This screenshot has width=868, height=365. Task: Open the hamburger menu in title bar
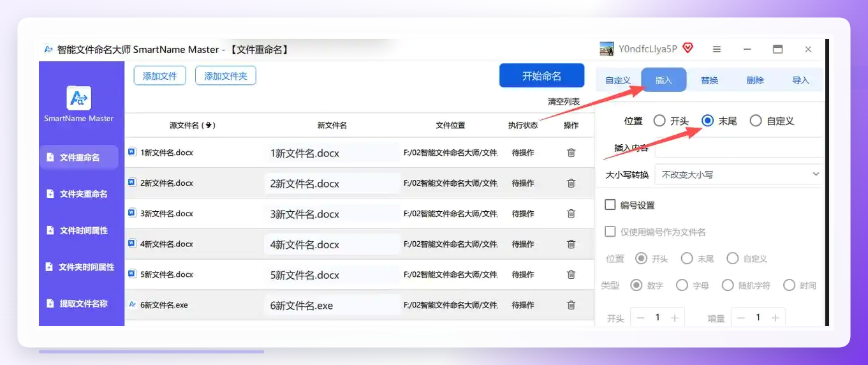coord(717,49)
